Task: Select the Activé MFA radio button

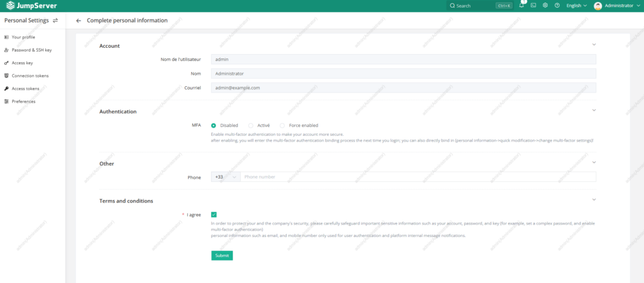Action: (251, 125)
